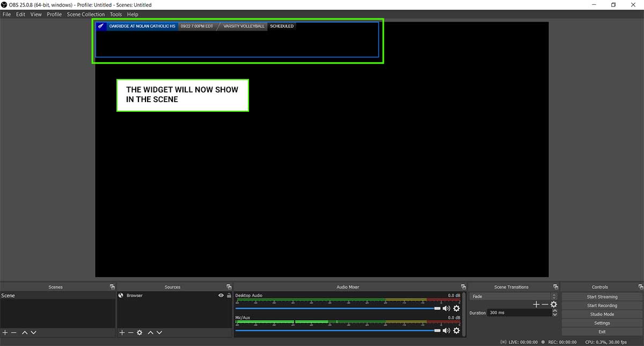This screenshot has height=346, width=644.
Task: Click the team logo in the widget
Action: (x=101, y=26)
